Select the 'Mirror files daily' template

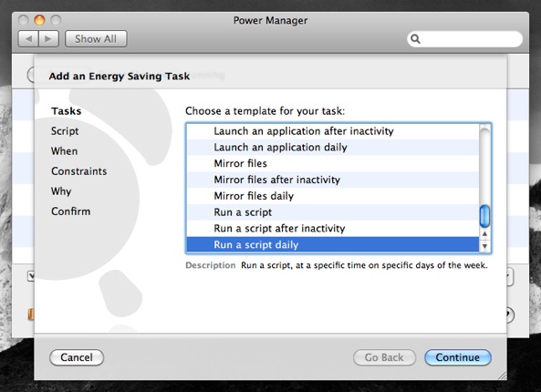coord(333,196)
